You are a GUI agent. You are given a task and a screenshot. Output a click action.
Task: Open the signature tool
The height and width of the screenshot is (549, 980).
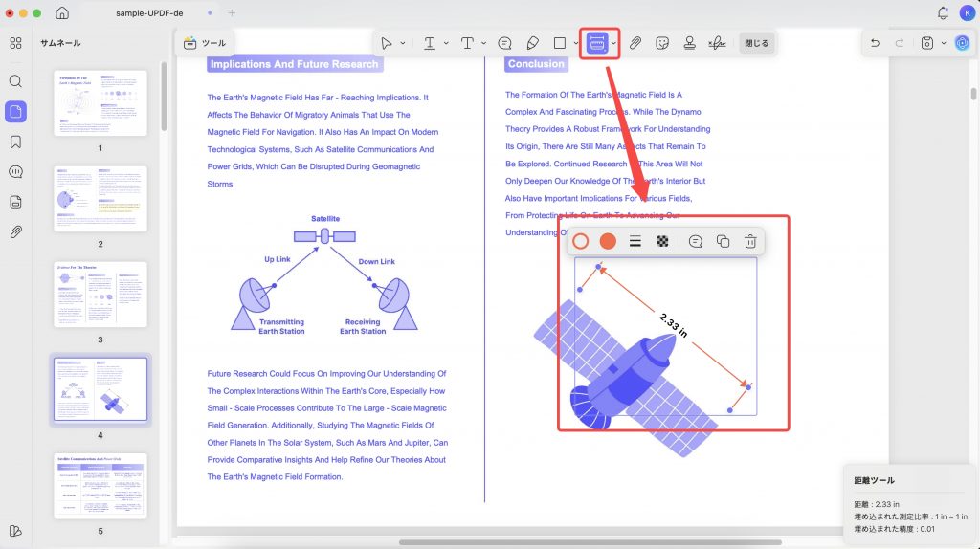click(x=717, y=43)
